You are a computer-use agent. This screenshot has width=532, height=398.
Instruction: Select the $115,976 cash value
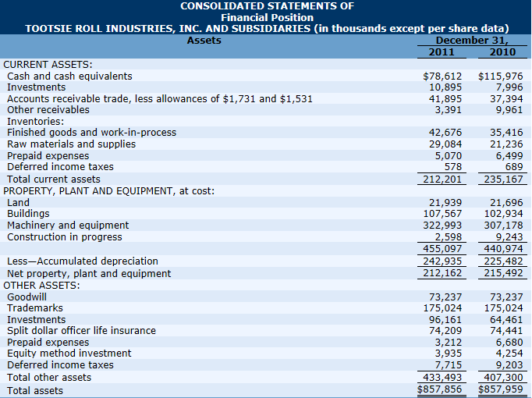(x=501, y=76)
